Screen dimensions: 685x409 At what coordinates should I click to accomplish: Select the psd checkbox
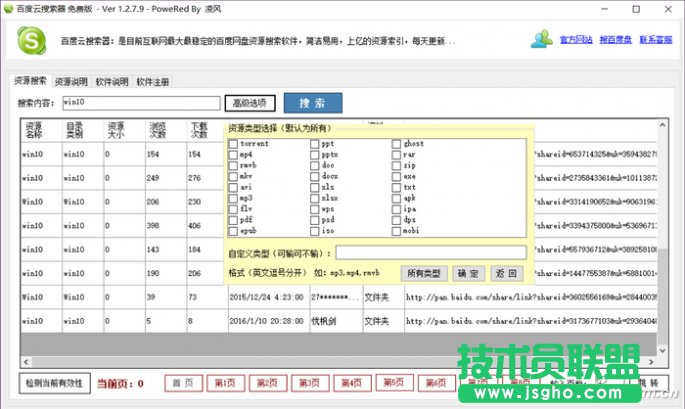[315, 220]
